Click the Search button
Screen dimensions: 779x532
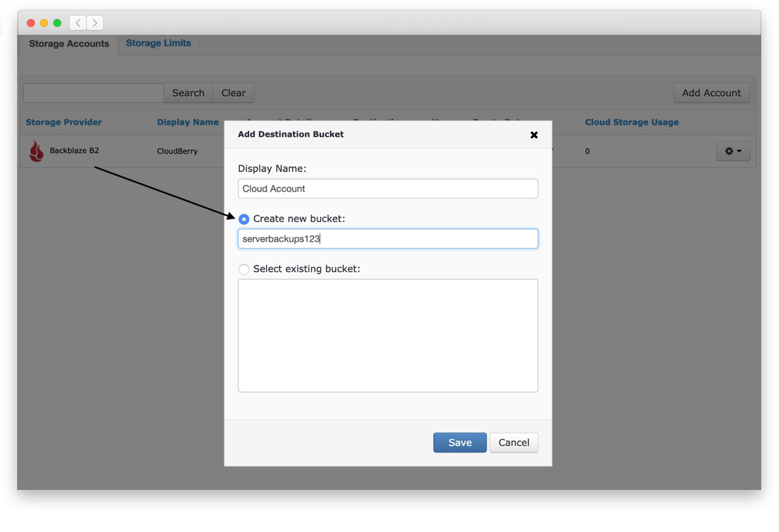pyautogui.click(x=188, y=93)
